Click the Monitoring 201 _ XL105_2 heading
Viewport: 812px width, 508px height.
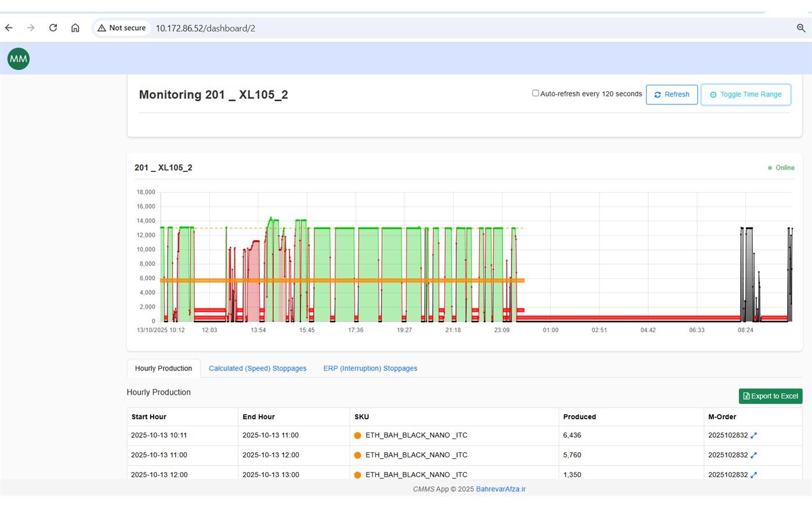pos(213,95)
